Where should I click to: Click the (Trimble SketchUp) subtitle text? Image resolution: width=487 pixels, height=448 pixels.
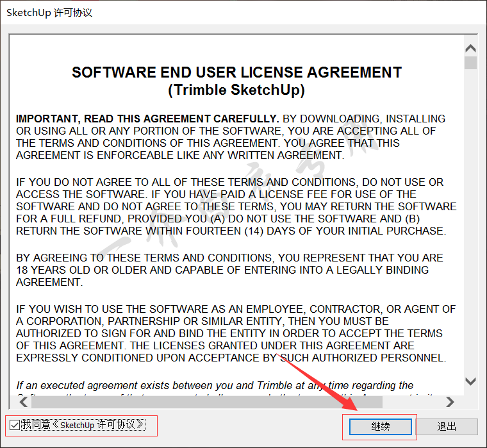pos(236,90)
